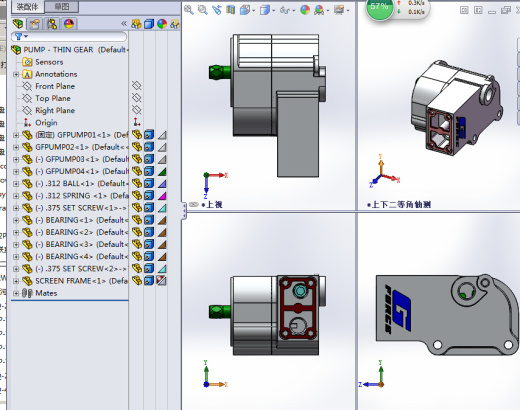Click cyan appearance swatch for .375 SET SCREW<1>
This screenshot has width=520, height=410.
coord(162,208)
